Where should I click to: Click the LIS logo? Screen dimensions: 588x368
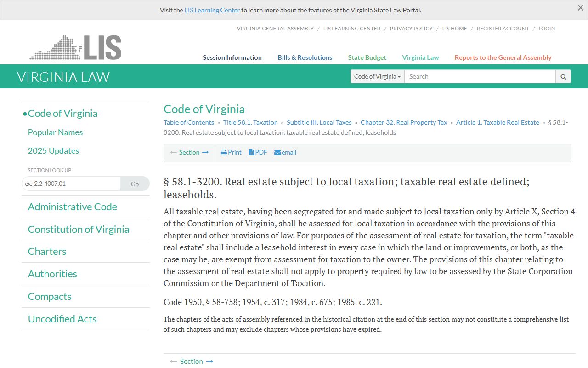[x=75, y=47]
